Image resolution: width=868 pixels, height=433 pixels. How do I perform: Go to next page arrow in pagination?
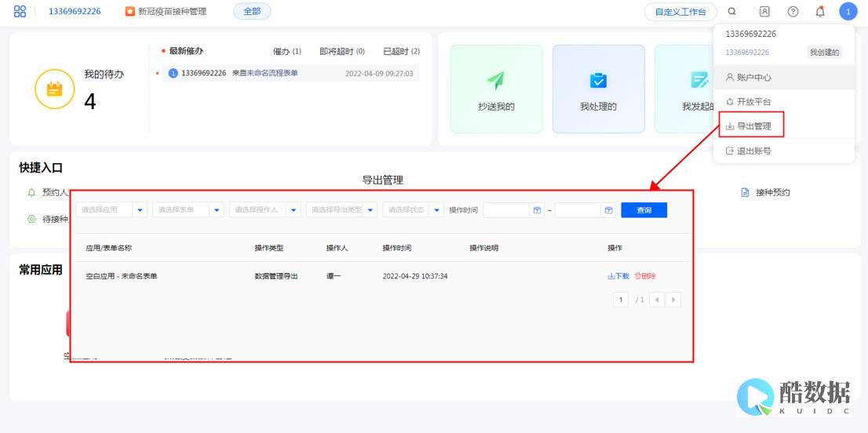pos(673,300)
